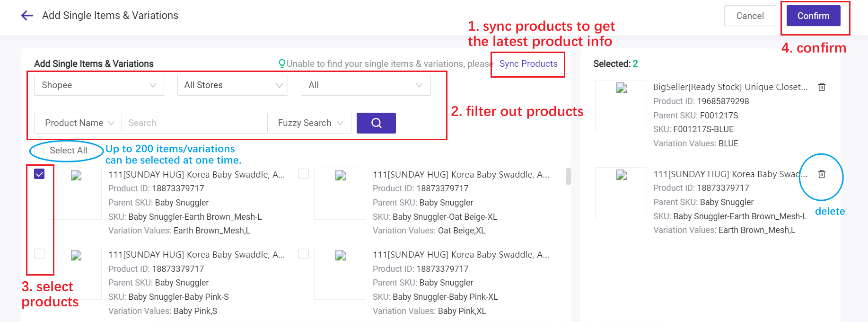Image resolution: width=868 pixels, height=322 pixels.
Task: Click 'Variation Values: BLUE' text
Action: (x=696, y=143)
